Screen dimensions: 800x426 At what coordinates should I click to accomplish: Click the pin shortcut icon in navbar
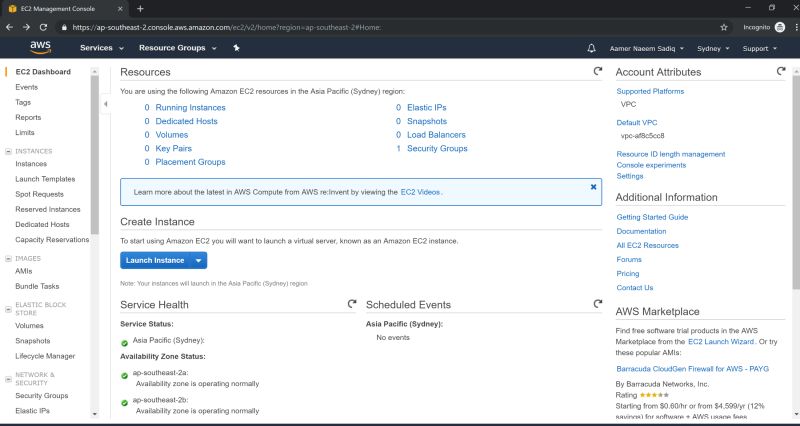(x=236, y=47)
